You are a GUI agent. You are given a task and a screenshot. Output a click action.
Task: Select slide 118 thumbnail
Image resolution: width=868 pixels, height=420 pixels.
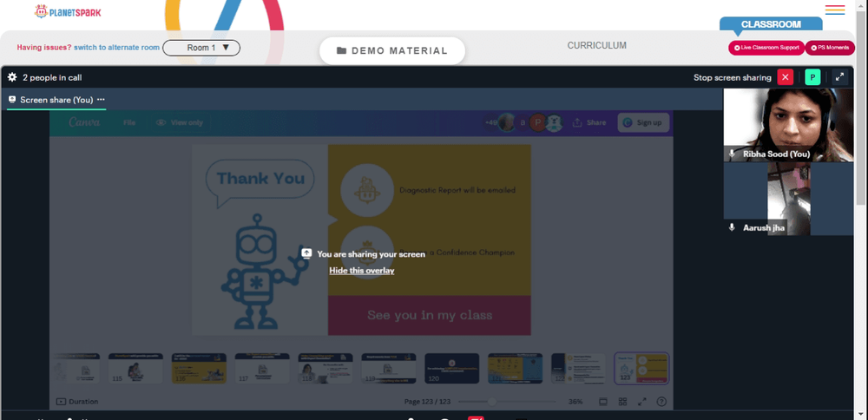325,369
